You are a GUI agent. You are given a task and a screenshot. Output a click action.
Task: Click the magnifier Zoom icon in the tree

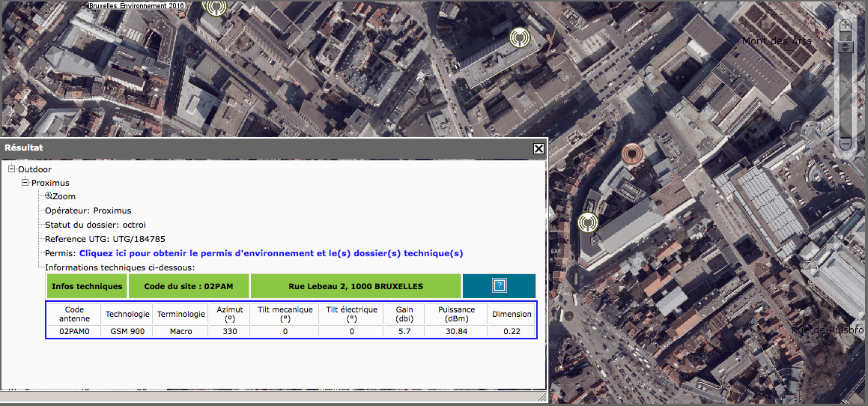click(49, 196)
